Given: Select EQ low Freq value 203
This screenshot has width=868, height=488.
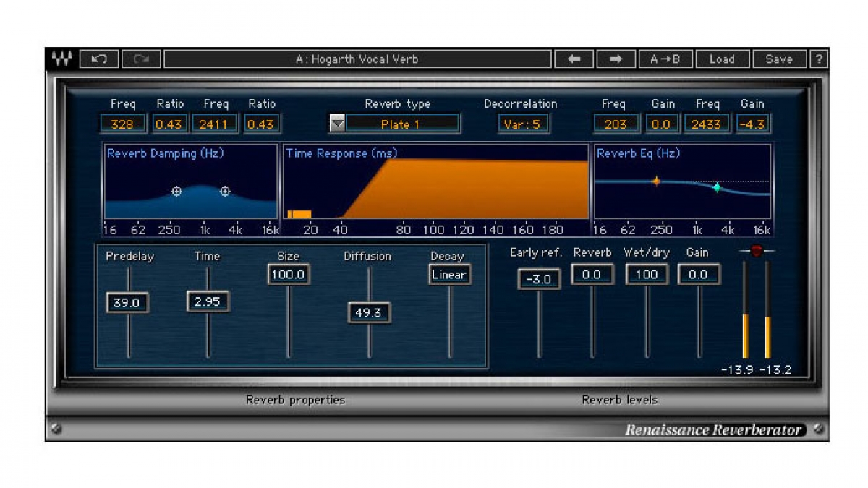Looking at the screenshot, I should [x=616, y=124].
